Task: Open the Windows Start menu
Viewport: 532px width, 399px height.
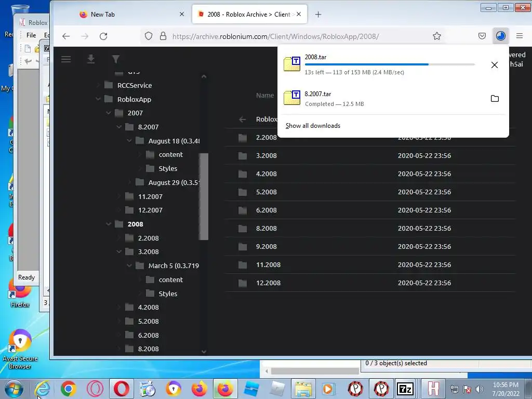Action: tap(14, 389)
